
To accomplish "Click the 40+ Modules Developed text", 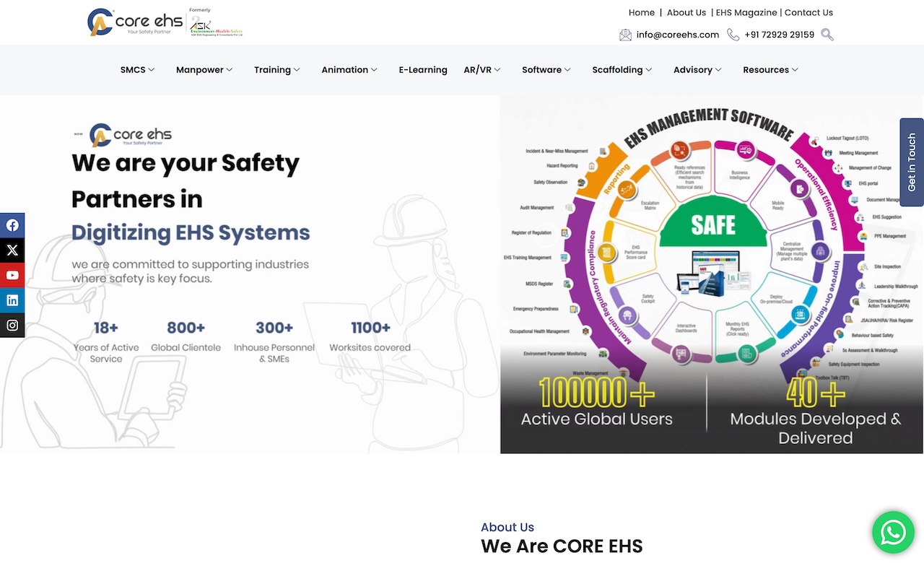I will pos(816,411).
